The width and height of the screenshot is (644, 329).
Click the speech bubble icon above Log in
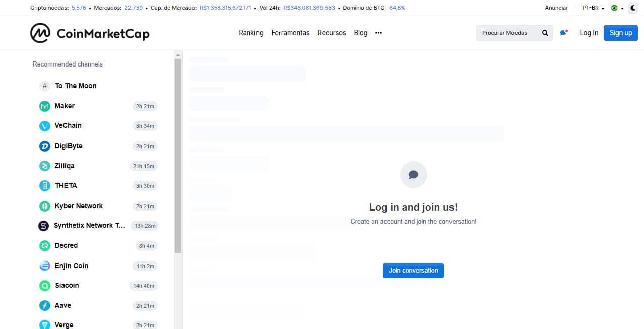click(x=413, y=175)
